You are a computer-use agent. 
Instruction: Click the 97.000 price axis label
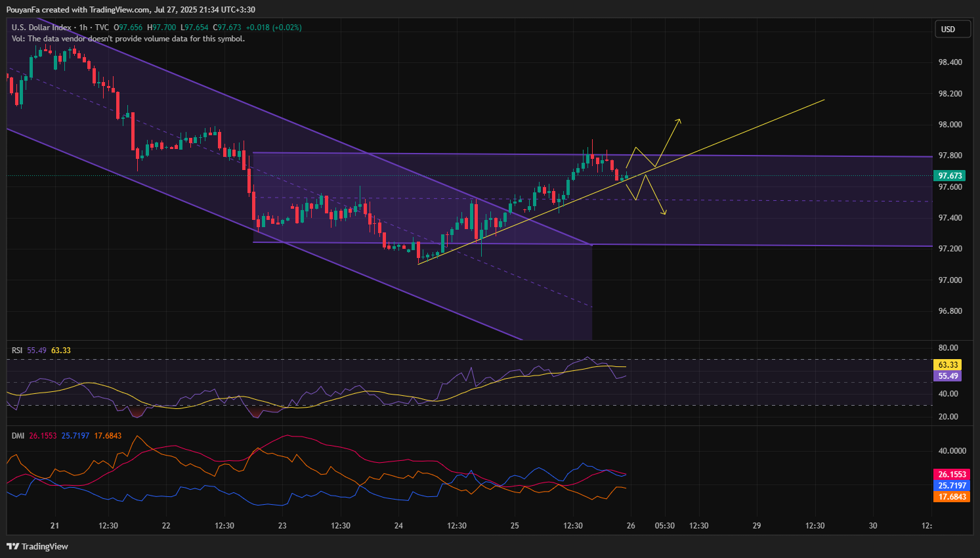pos(950,280)
